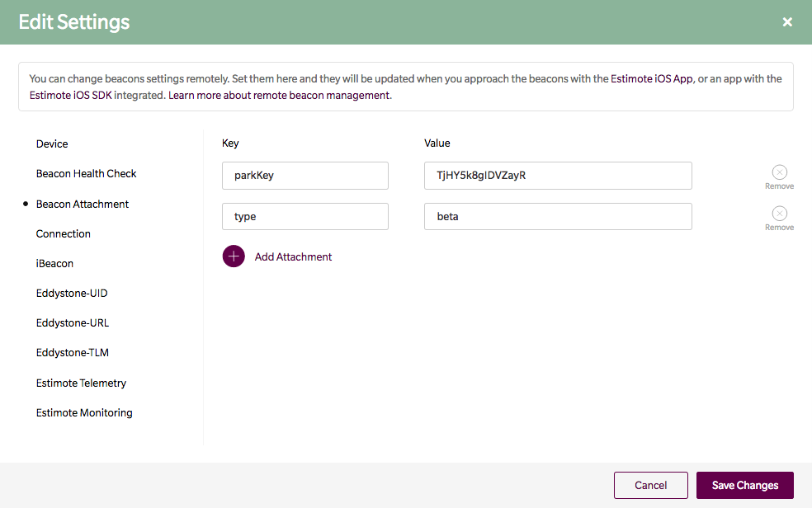
Task: Remove the parkKey attachment row
Action: pyautogui.click(x=779, y=177)
